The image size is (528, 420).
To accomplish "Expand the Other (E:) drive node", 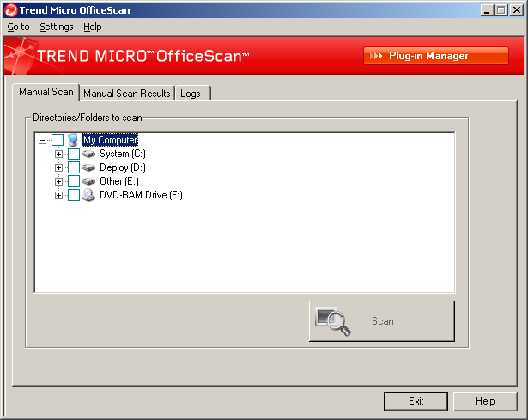I will 58,181.
